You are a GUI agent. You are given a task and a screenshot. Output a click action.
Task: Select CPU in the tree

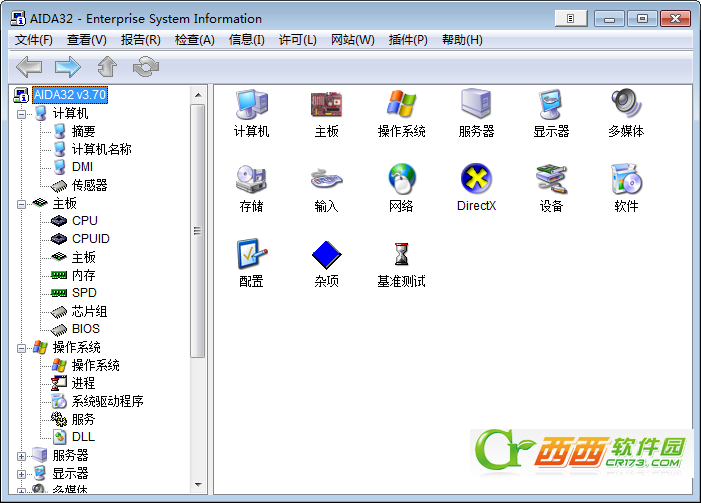point(84,221)
